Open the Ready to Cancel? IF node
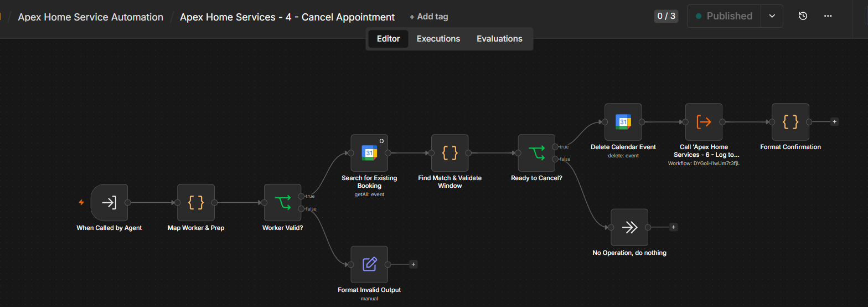The height and width of the screenshot is (307, 868). pyautogui.click(x=536, y=153)
